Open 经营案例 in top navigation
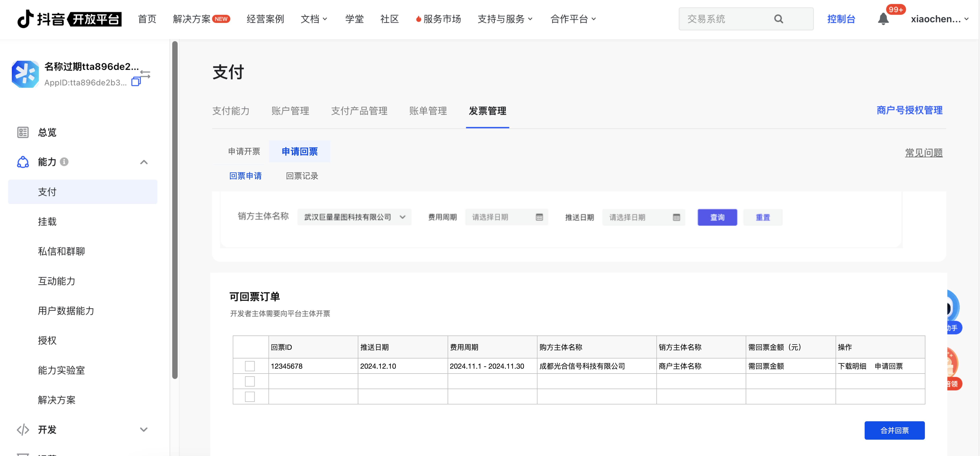 265,19
